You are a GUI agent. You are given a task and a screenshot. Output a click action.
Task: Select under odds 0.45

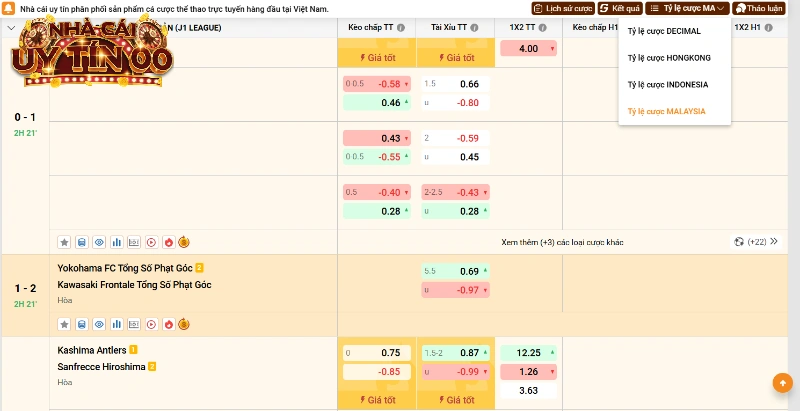(456, 157)
